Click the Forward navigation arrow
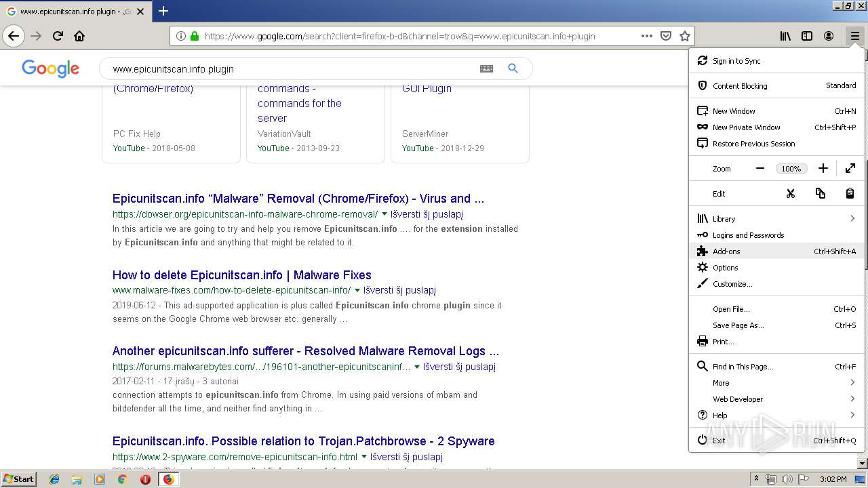 tap(36, 36)
